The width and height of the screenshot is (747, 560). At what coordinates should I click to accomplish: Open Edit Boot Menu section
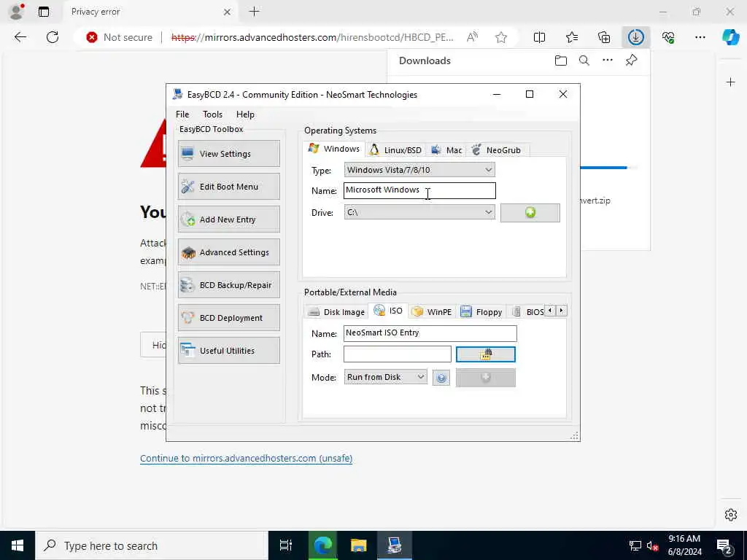coord(228,186)
